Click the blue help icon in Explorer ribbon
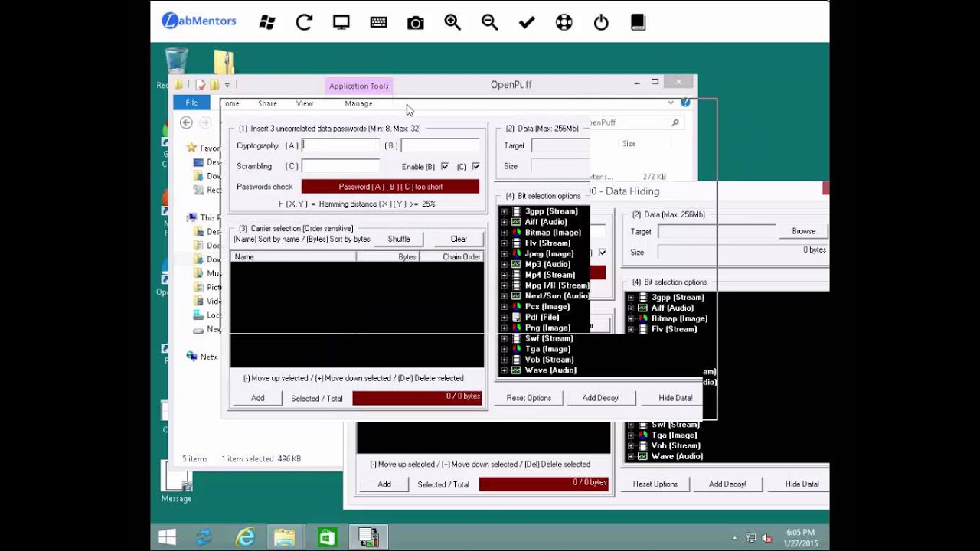The image size is (980, 551). (685, 103)
